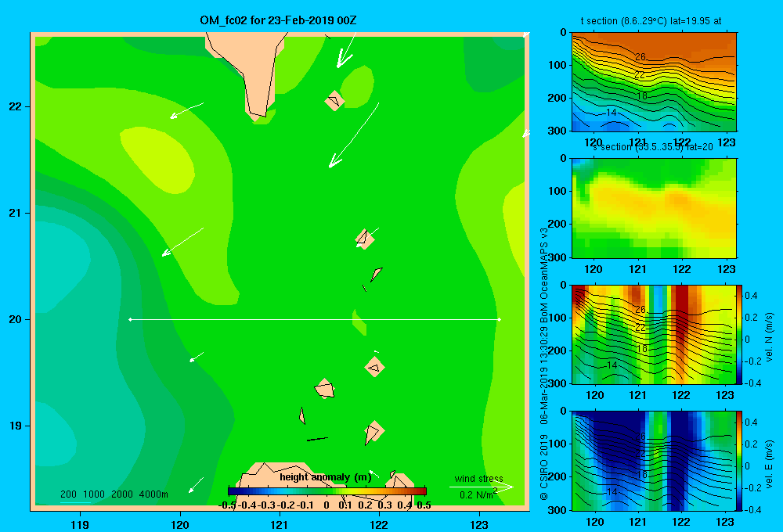Click the vel. E color scale bar
The height and width of the screenshot is (532, 783).
click(x=740, y=461)
